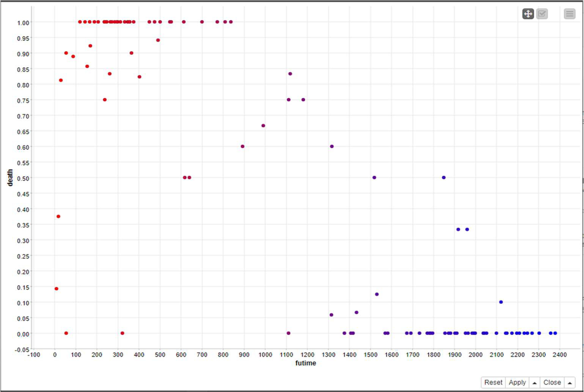The height and width of the screenshot is (392, 584).
Task: Click x-axis tick label 2000
Action: [475, 355]
